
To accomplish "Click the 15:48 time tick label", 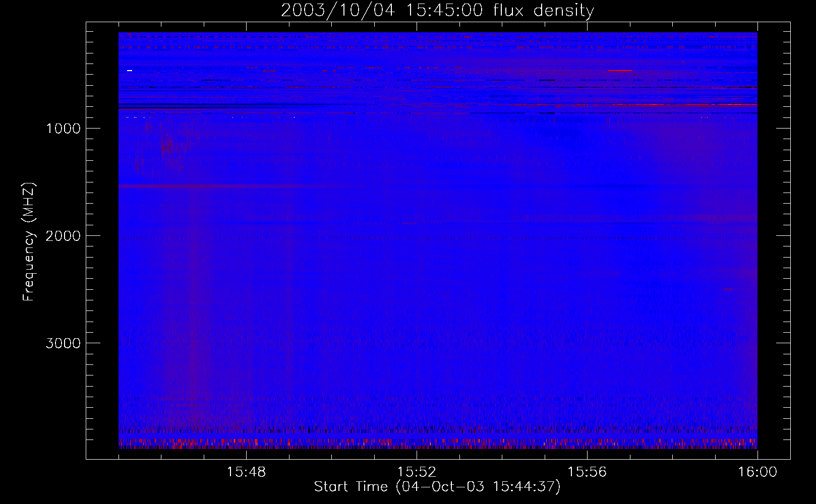I will click(246, 472).
